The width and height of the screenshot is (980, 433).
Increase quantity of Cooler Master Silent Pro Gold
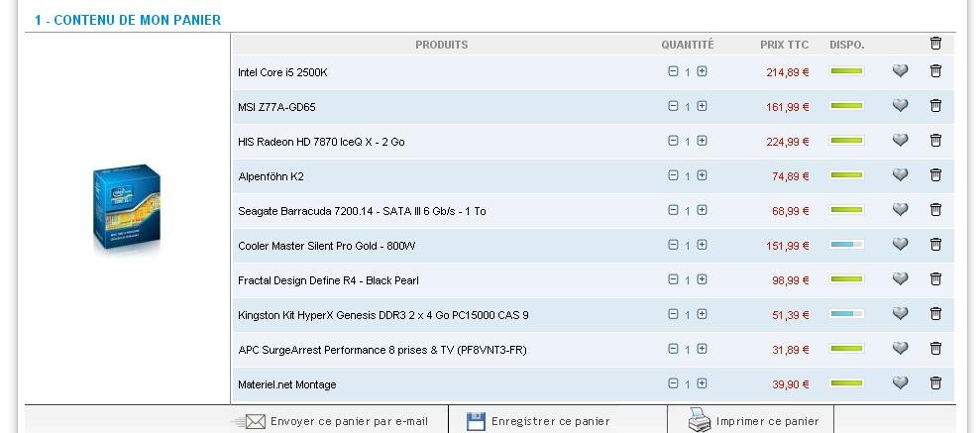(702, 245)
